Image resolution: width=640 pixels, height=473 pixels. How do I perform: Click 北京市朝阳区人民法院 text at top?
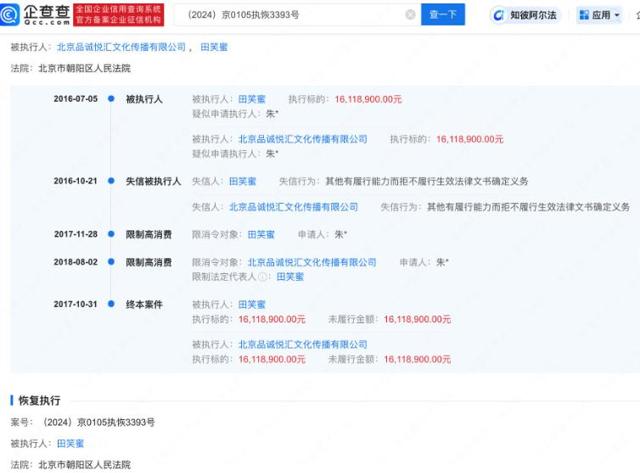click(x=84, y=68)
